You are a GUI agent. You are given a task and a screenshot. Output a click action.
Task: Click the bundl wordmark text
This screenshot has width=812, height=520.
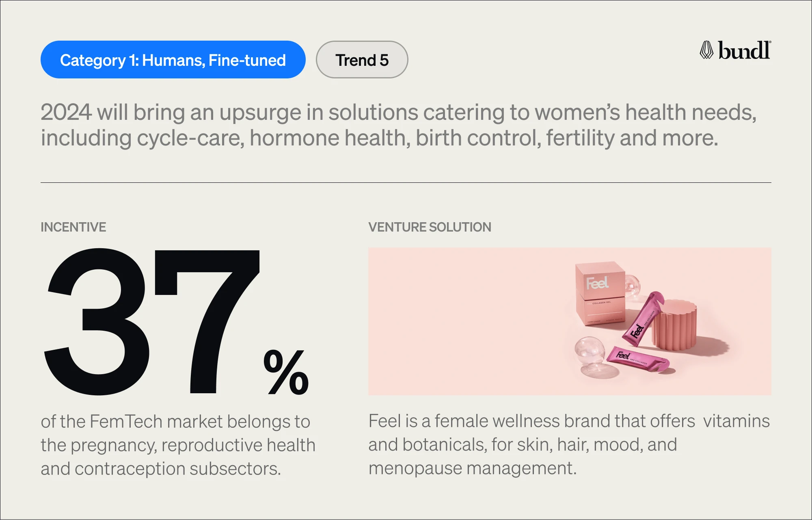[745, 50]
